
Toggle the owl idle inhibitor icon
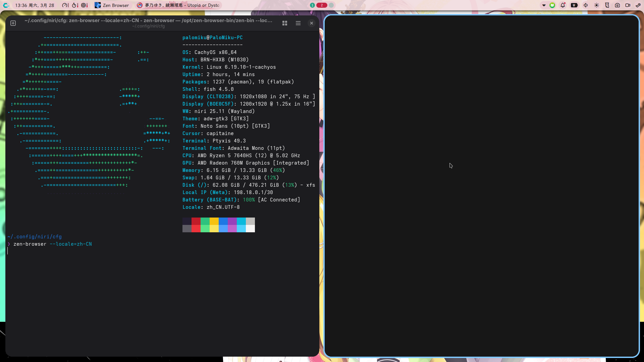point(607,5)
